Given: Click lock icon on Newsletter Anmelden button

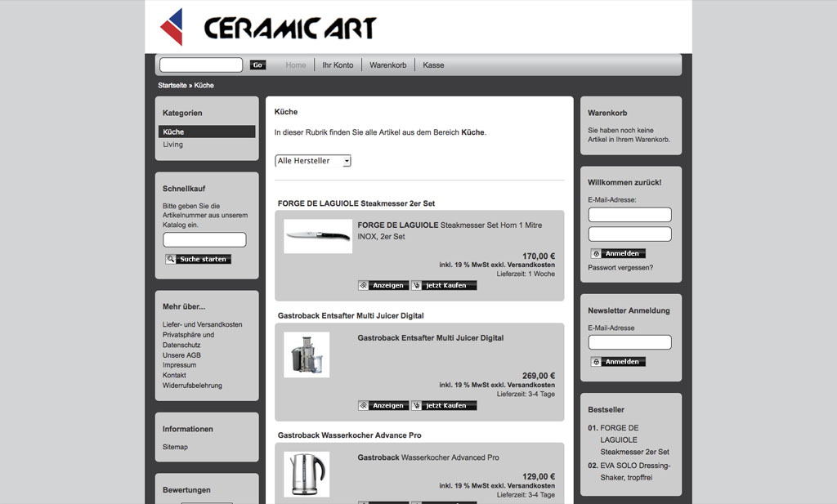Looking at the screenshot, I should click(596, 362).
